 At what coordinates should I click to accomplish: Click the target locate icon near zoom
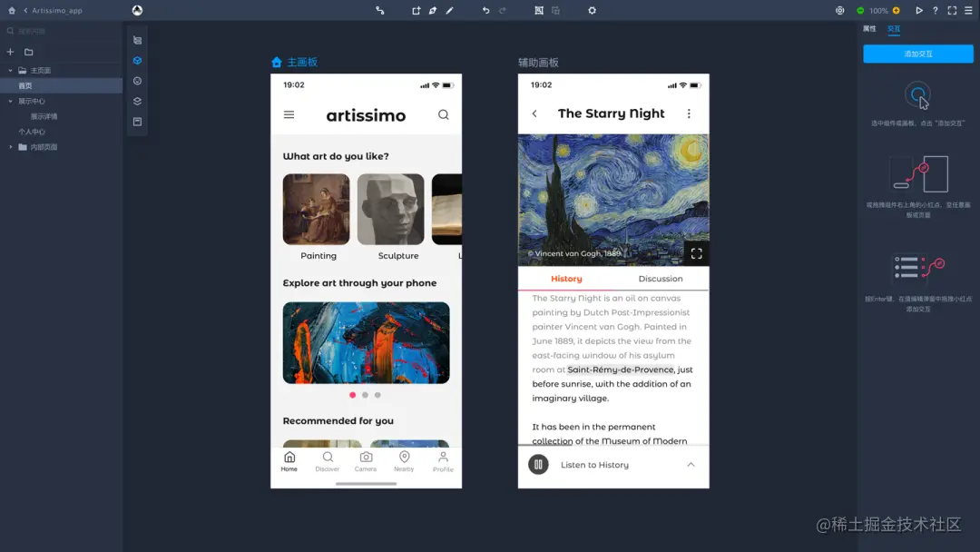coord(840,10)
